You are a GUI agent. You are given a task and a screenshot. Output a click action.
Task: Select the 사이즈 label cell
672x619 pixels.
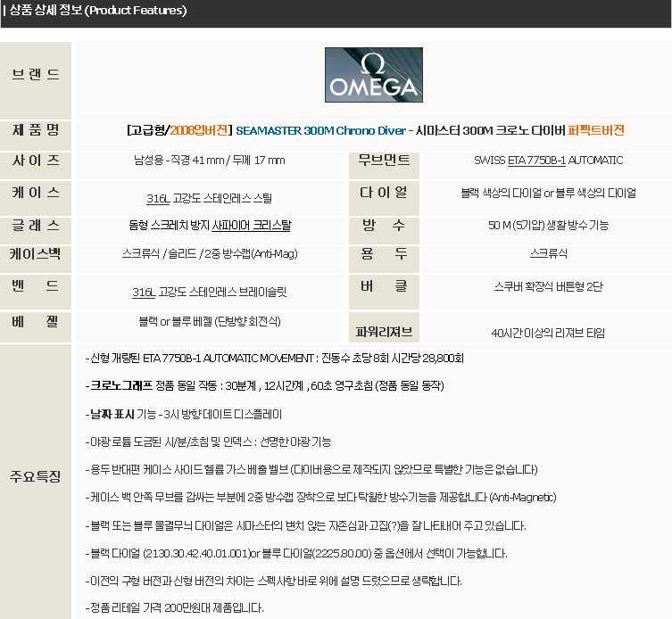coord(36,161)
